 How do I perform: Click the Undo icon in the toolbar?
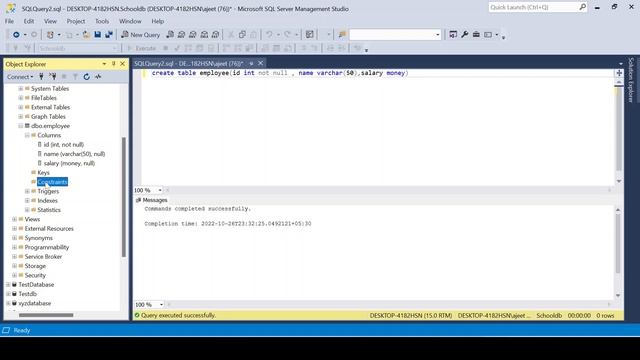pyautogui.click(x=269, y=35)
